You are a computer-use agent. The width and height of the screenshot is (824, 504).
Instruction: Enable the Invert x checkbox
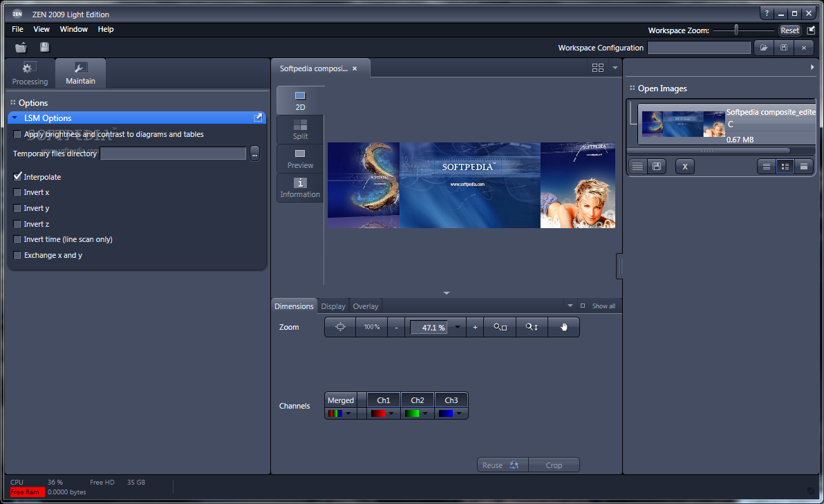pos(17,192)
